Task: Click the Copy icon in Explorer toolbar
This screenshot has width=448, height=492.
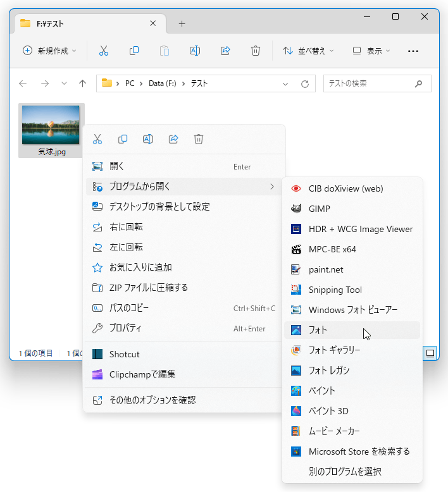Action: (134, 51)
